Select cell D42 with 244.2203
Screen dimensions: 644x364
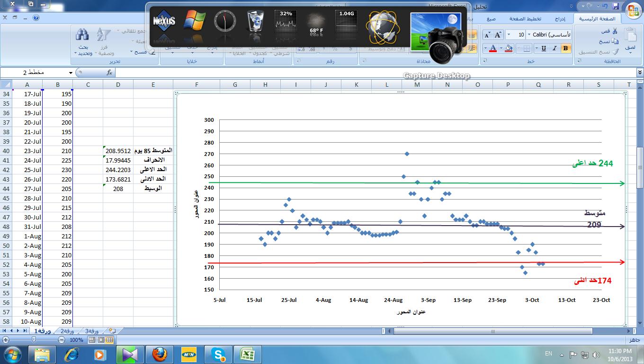pyautogui.click(x=118, y=170)
